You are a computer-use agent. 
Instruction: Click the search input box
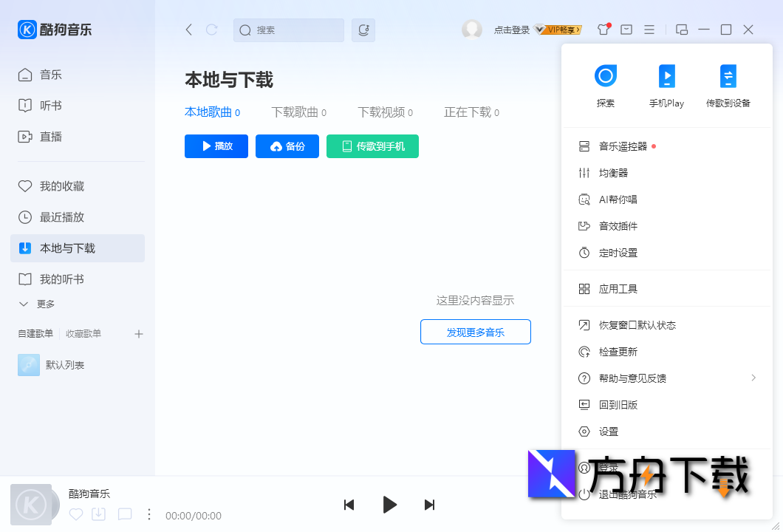tap(288, 30)
